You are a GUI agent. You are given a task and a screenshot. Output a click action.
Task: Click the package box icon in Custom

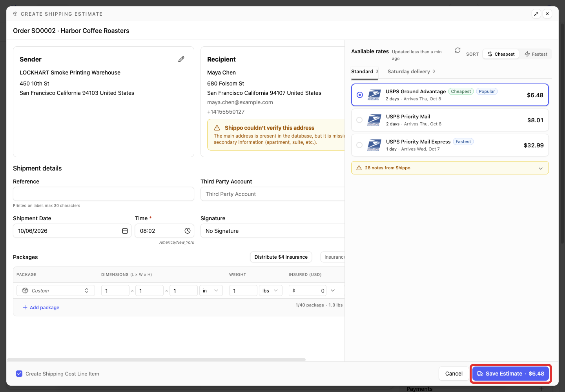25,290
